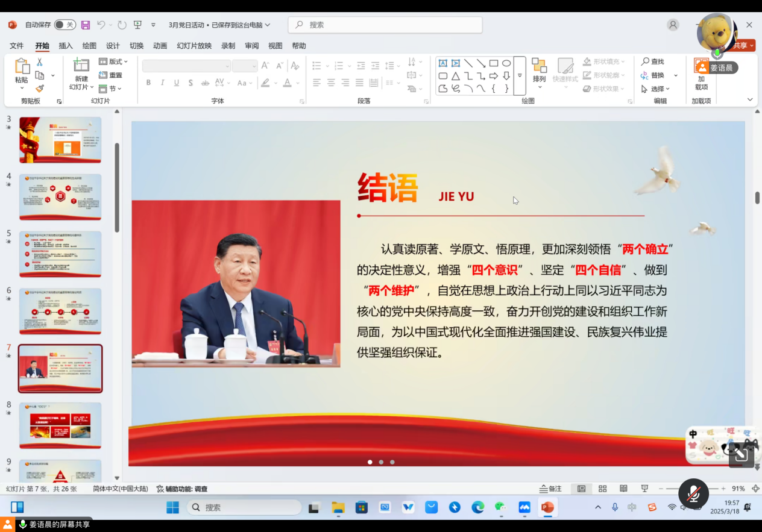Click the Cut scissors icon
The image size is (762, 532).
tap(40, 62)
